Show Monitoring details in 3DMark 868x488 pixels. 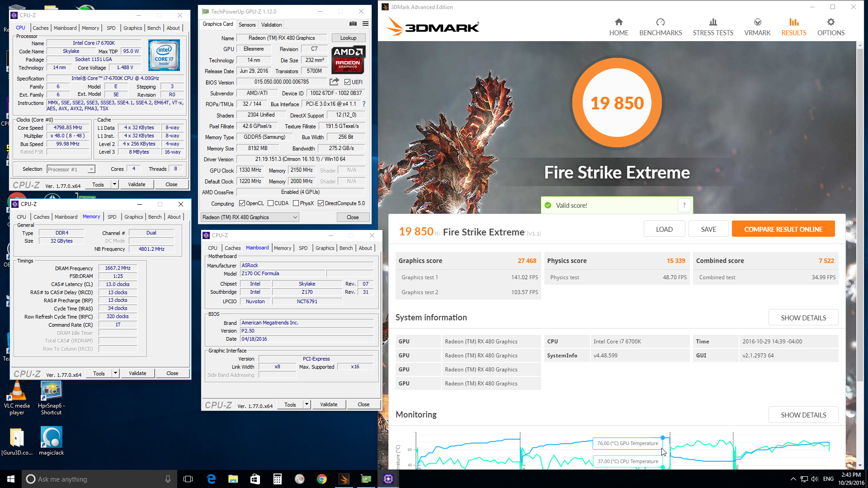(803, 415)
